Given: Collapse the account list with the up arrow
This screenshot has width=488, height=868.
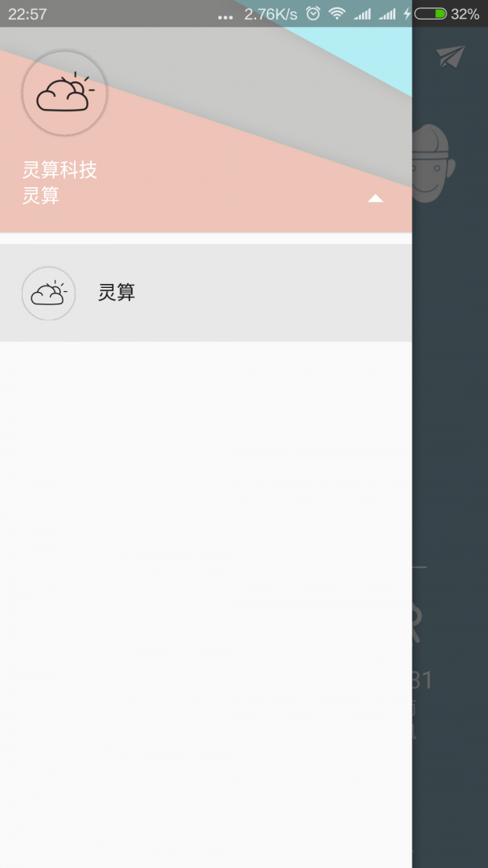Looking at the screenshot, I should tap(376, 198).
